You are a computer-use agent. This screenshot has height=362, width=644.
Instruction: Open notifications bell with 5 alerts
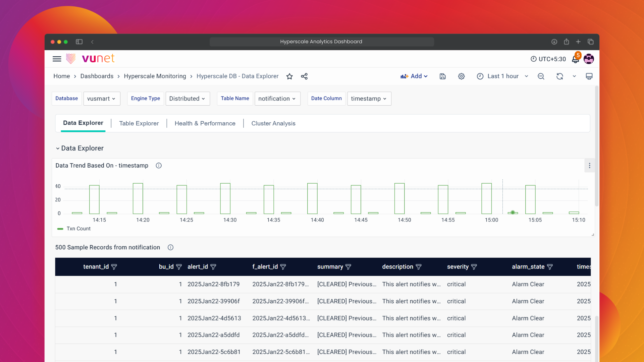point(575,59)
